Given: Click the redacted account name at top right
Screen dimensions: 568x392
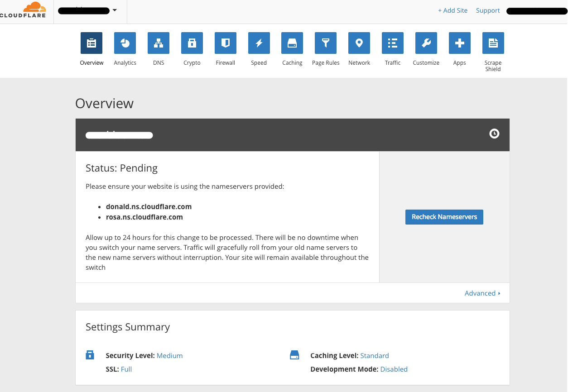Looking at the screenshot, I should point(537,11).
